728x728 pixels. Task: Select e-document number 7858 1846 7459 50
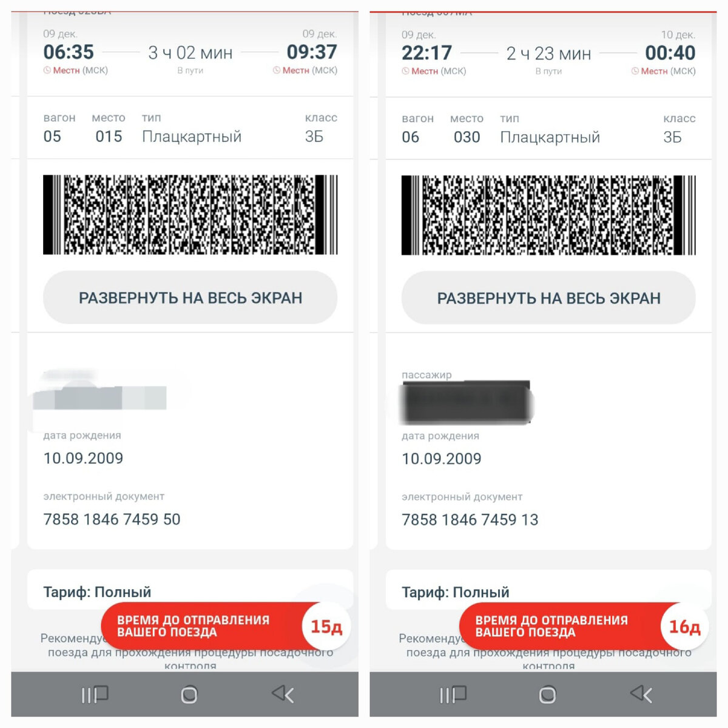pos(112,519)
